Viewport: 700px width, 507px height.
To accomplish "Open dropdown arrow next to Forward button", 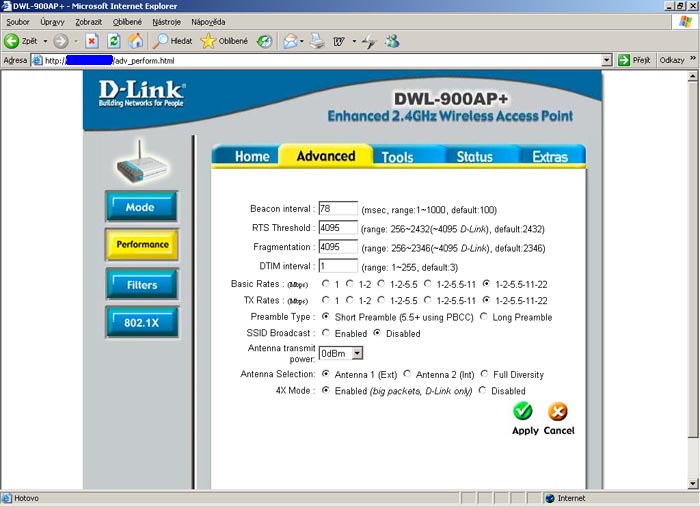I will click(76, 41).
